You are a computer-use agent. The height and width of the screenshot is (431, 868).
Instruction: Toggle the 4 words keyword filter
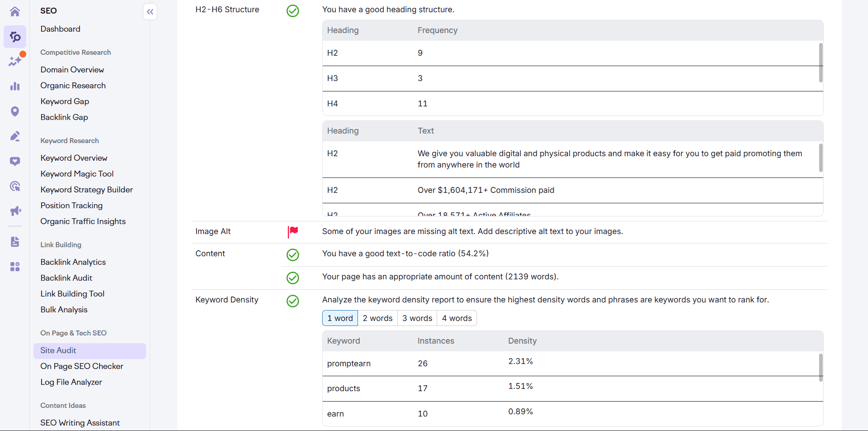coord(456,318)
